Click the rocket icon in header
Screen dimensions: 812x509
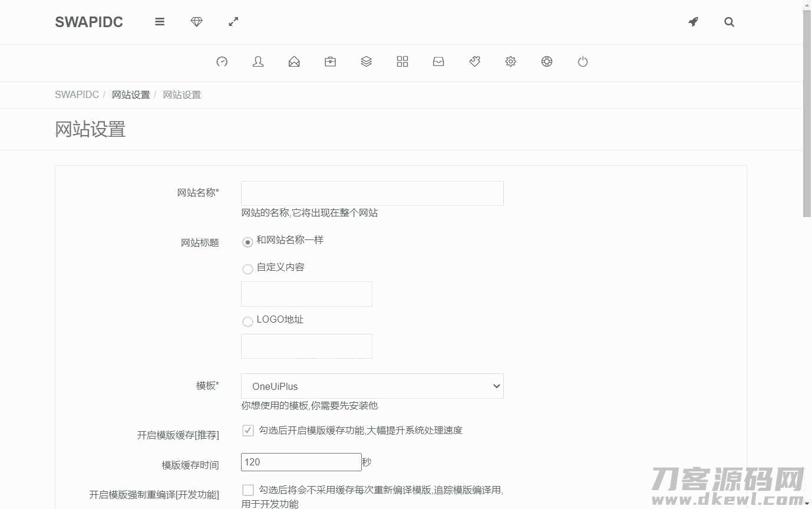(693, 22)
